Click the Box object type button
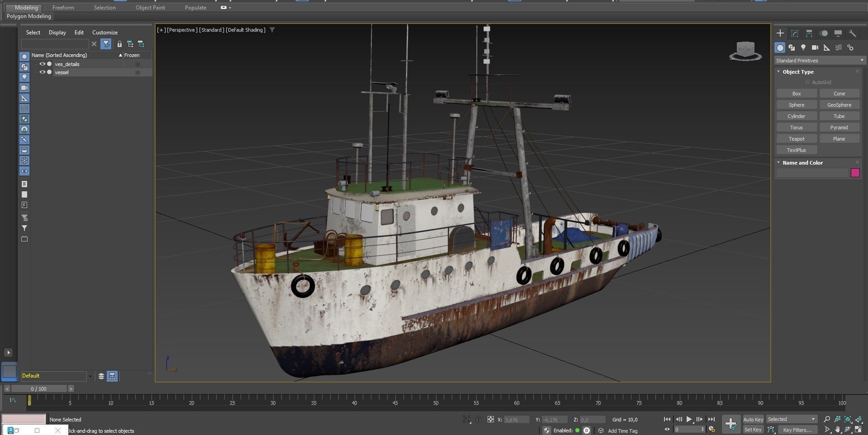Image resolution: width=868 pixels, height=435 pixels. click(x=797, y=94)
